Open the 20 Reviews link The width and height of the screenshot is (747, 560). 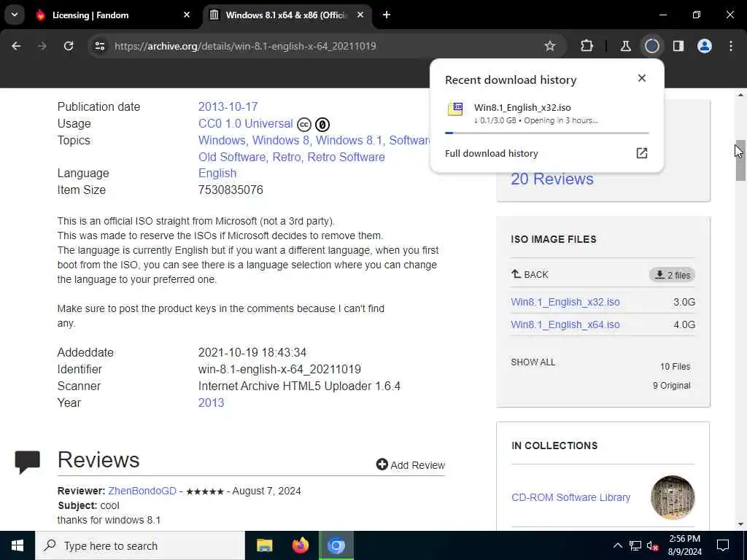click(552, 179)
